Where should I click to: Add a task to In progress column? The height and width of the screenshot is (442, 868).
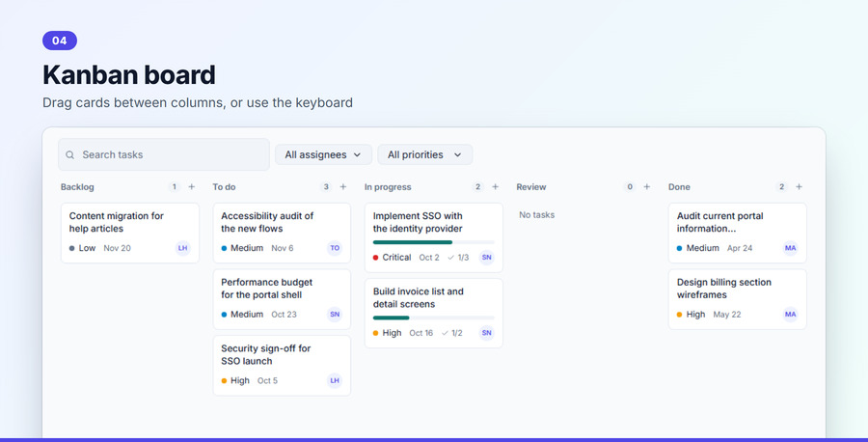coord(496,187)
